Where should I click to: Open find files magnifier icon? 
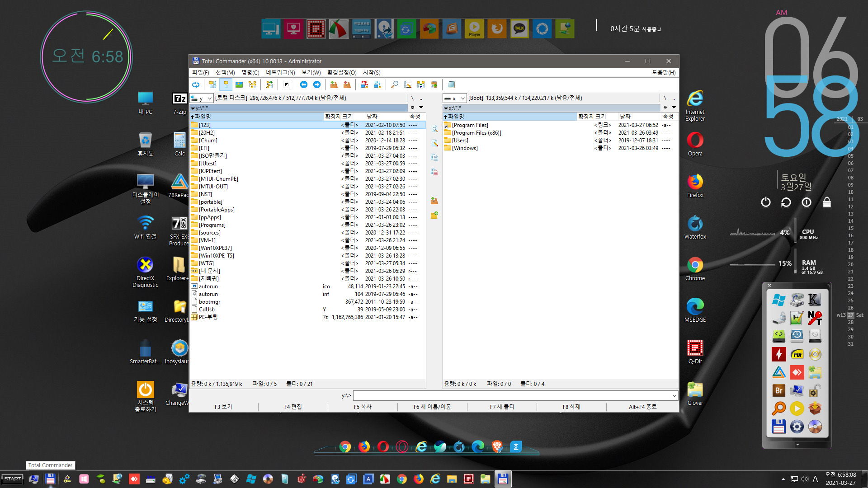394,84
